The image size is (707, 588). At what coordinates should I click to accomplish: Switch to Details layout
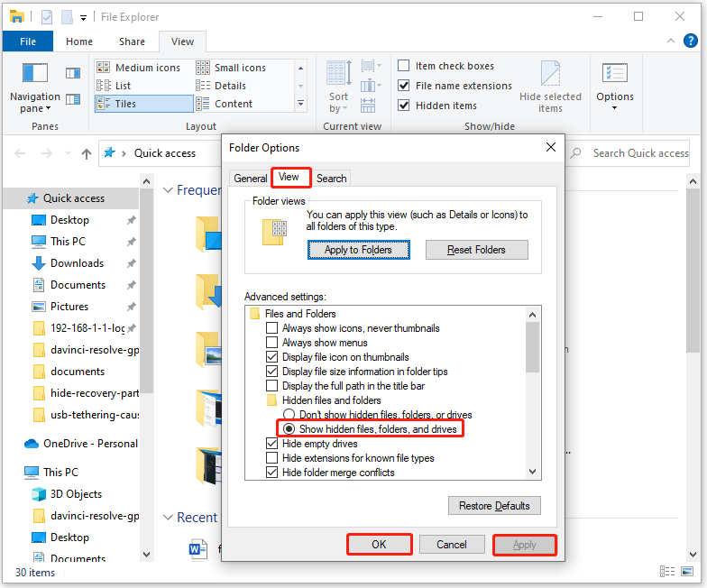pos(221,86)
